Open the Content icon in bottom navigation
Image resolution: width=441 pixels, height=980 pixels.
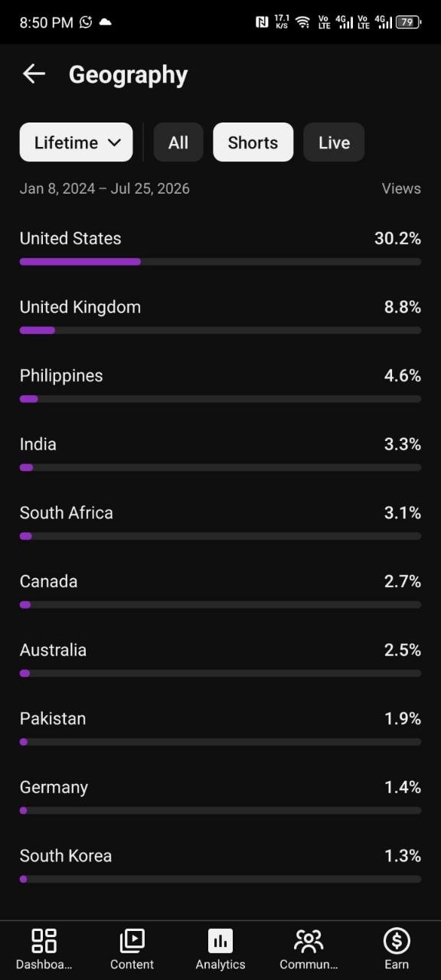point(132,940)
